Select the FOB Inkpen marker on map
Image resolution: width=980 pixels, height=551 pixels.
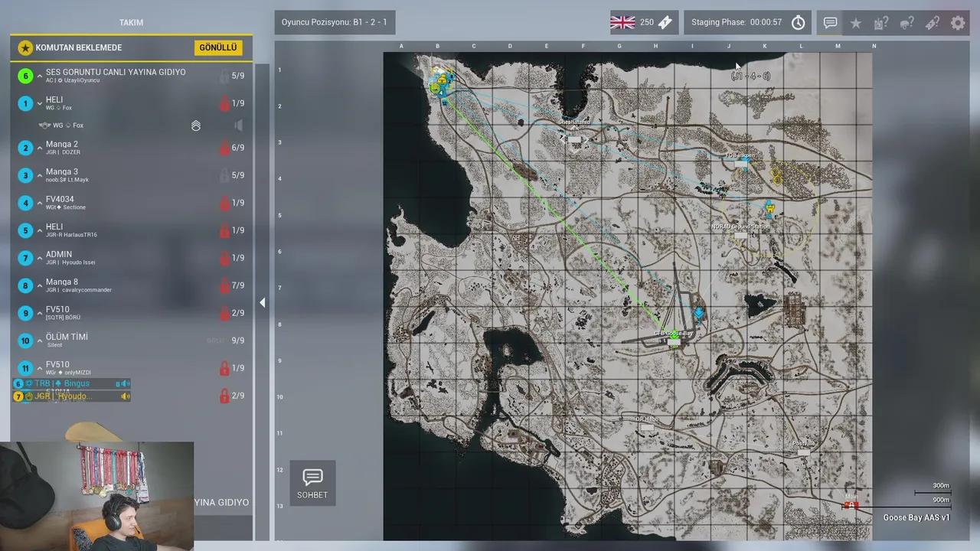740,164
